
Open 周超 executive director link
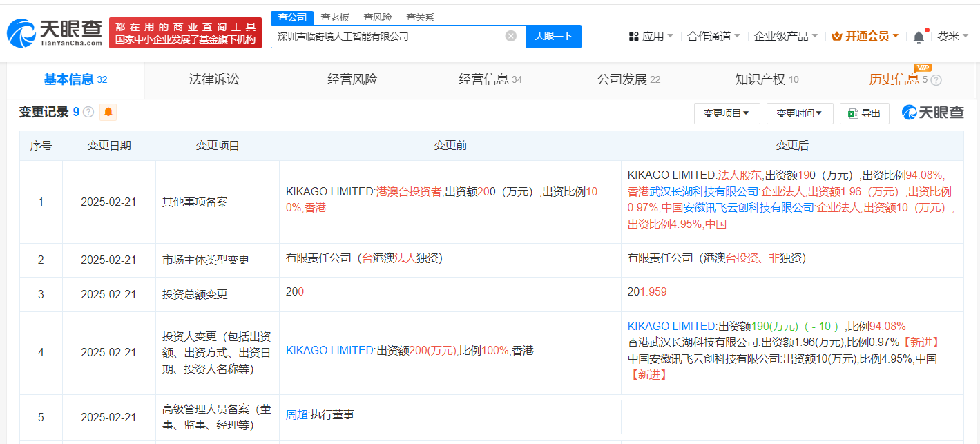coord(297,415)
